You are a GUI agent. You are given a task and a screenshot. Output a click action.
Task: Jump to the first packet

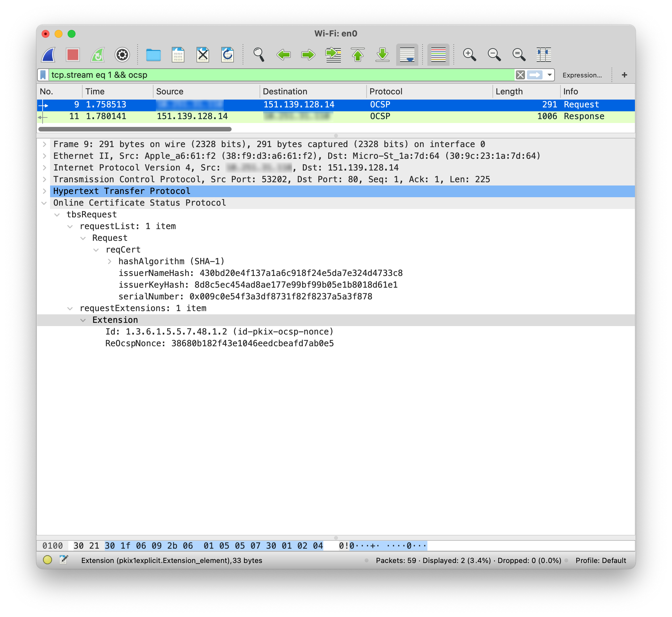358,54
